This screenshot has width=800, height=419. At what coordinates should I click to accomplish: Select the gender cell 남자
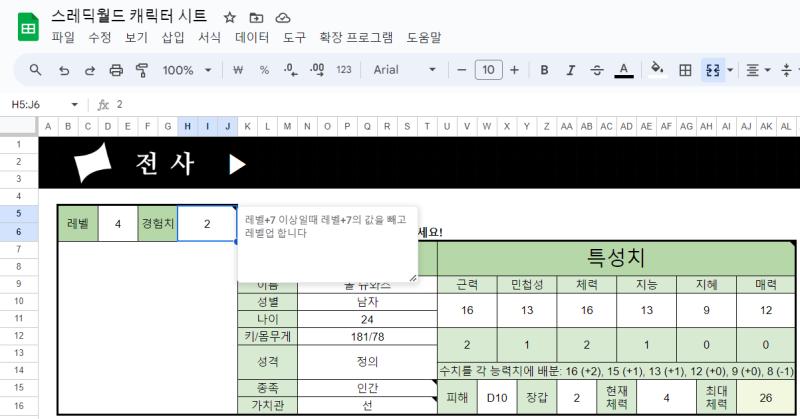tap(367, 302)
